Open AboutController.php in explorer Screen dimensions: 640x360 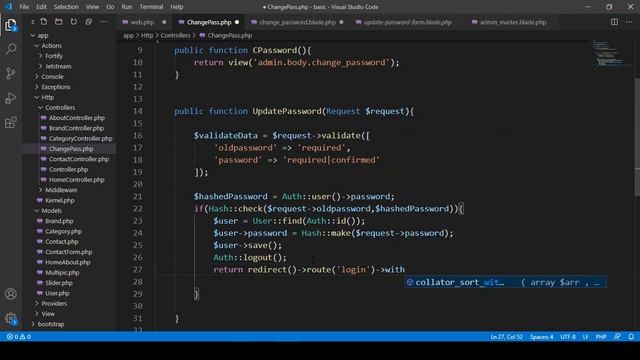77,118
